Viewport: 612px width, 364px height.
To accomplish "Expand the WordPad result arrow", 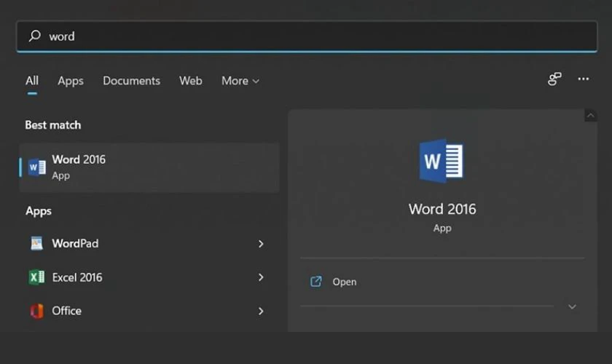I will 261,244.
